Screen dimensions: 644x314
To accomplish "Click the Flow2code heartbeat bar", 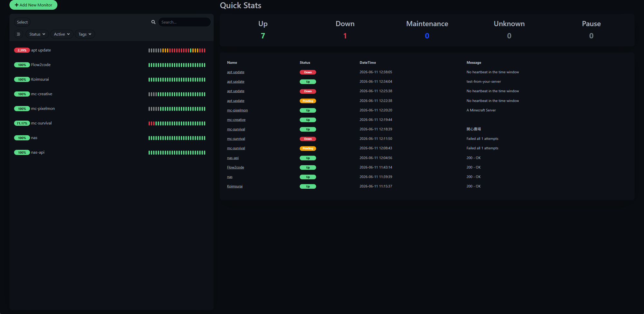I will (x=177, y=65).
